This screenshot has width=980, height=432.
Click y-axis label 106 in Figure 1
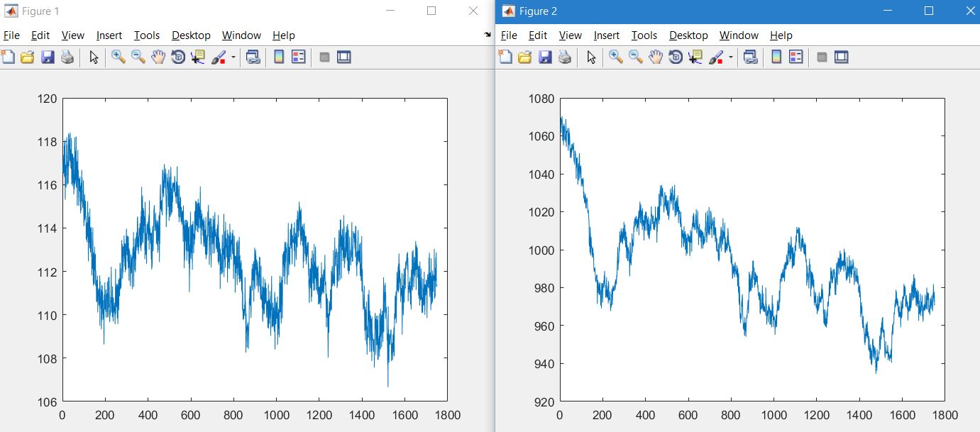[x=47, y=401]
